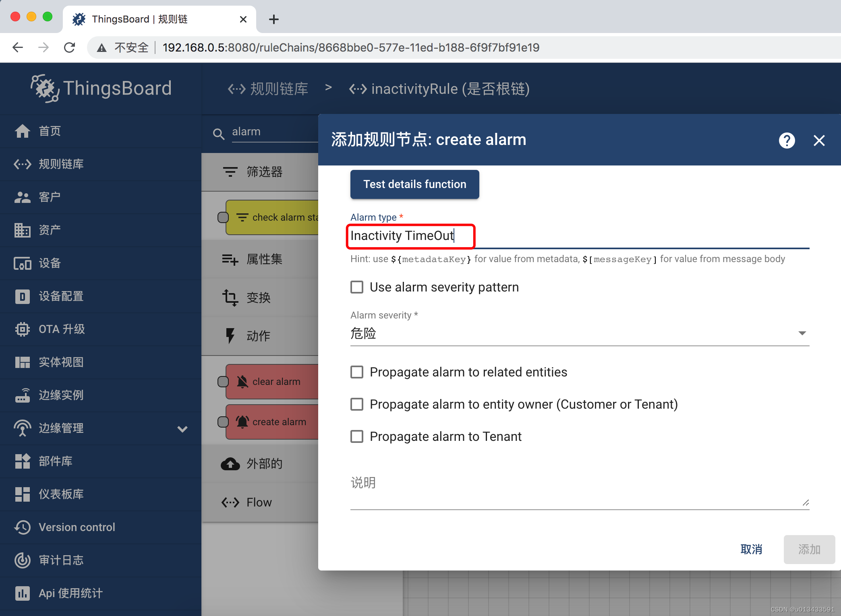Click the 外部的 cloud upload icon

tap(230, 464)
